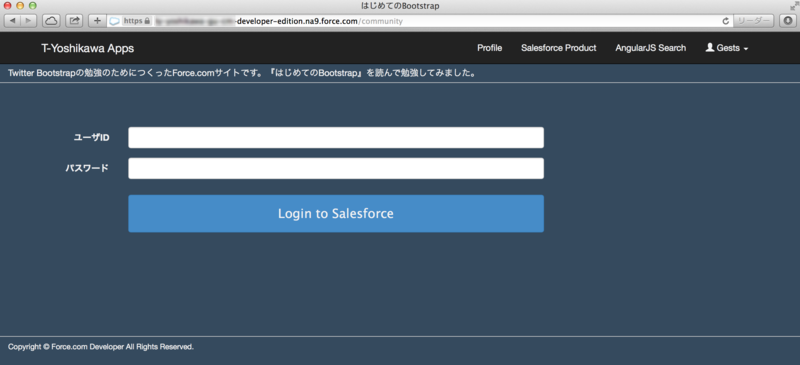Minimize window with the yellow button

pos(20,6)
